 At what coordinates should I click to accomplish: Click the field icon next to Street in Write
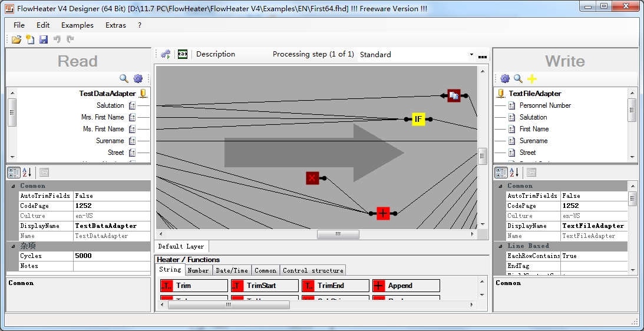[x=512, y=153]
